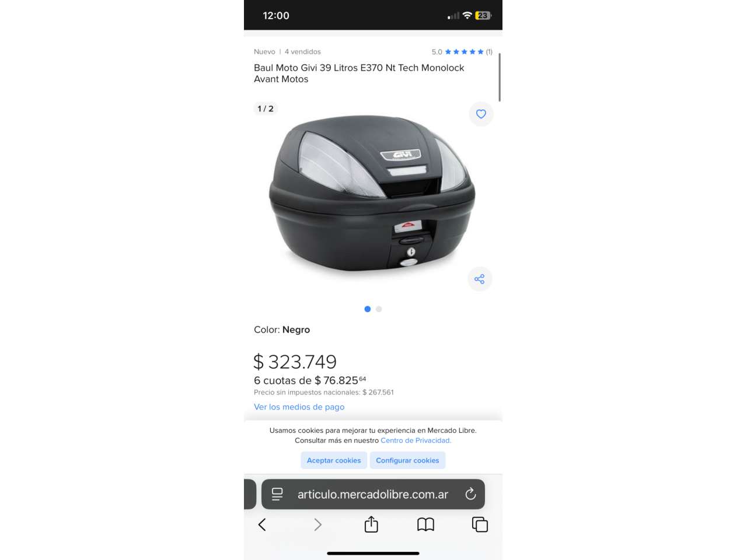Screen dimensions: 747x560
Task: Tap Safari forward arrow
Action: click(317, 525)
